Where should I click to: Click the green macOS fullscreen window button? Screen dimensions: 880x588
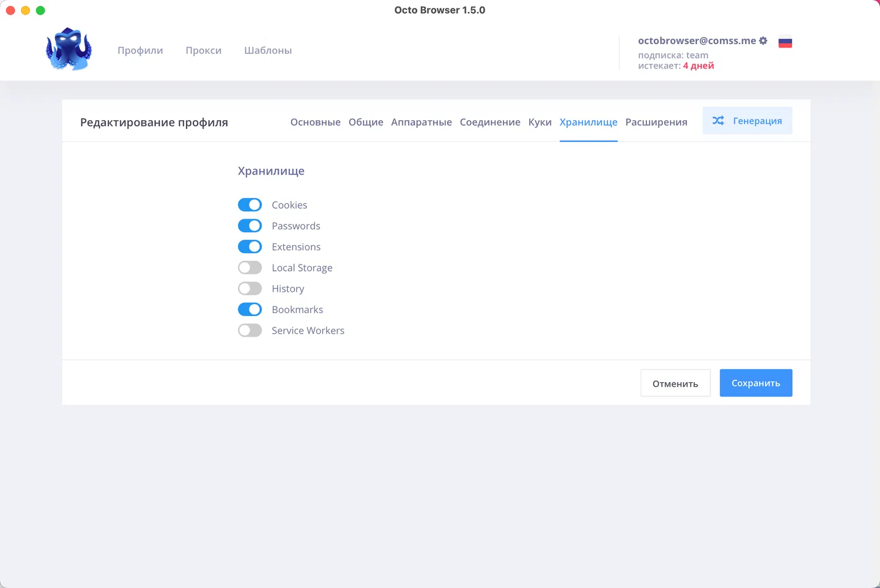pyautogui.click(x=40, y=10)
